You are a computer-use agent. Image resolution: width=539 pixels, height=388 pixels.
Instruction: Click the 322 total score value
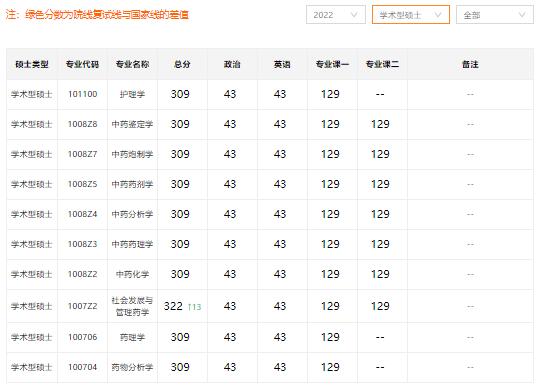[173, 306]
